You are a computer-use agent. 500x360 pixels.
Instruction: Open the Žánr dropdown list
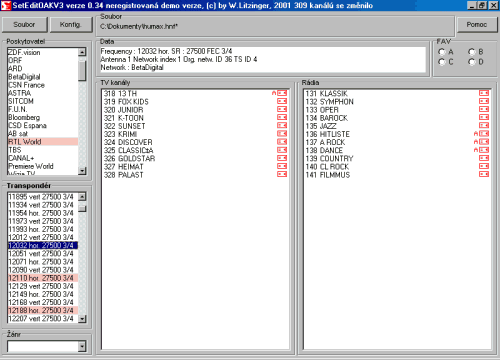pos(82,347)
